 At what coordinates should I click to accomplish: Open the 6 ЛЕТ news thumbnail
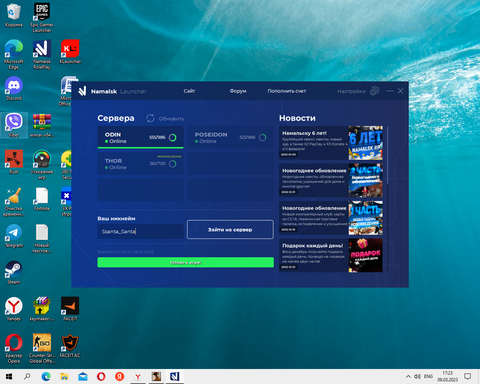coord(366,143)
